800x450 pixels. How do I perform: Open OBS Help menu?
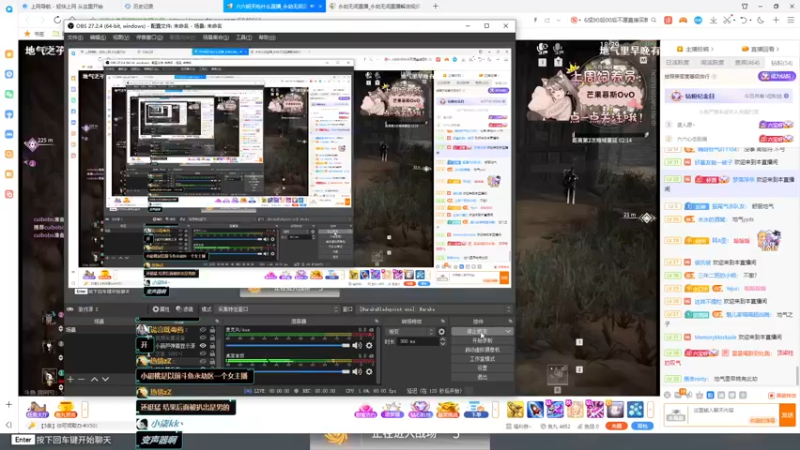click(267, 37)
